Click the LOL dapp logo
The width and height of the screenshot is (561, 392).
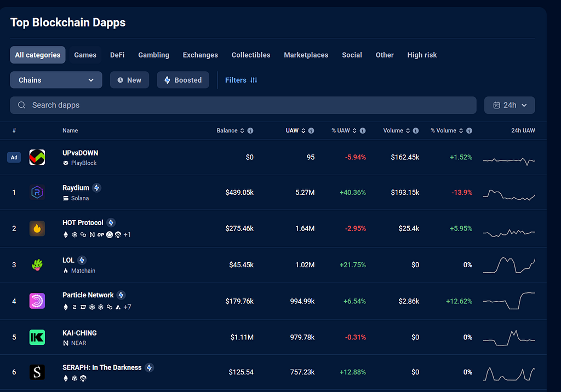pyautogui.click(x=37, y=265)
